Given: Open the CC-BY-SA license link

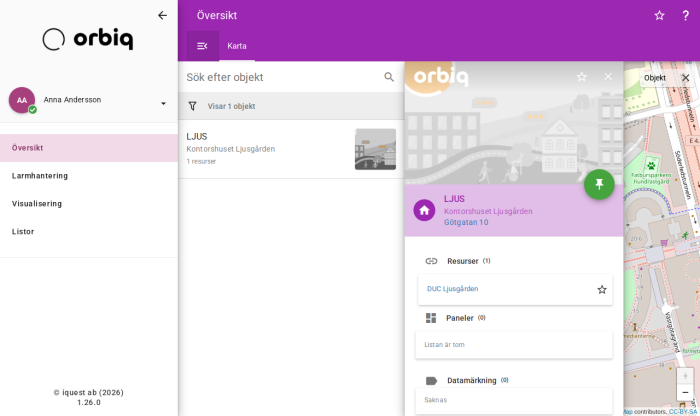Looking at the screenshot, I should tap(683, 412).
